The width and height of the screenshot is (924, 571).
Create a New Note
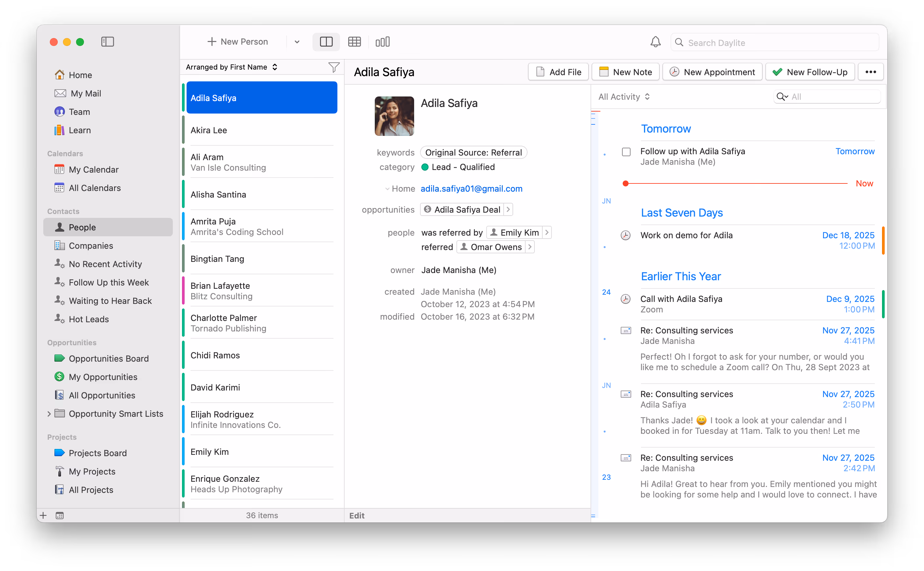[x=625, y=72]
